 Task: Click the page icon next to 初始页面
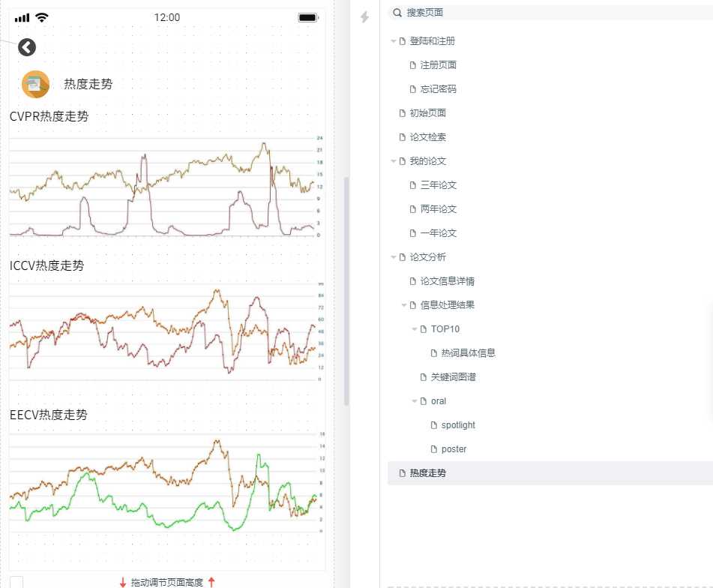(x=402, y=113)
